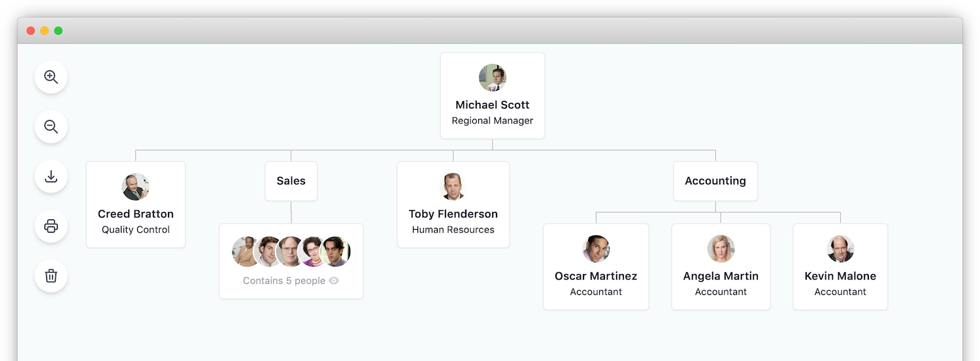The height and width of the screenshot is (361, 980).
Task: Print the org chart
Action: tap(51, 227)
